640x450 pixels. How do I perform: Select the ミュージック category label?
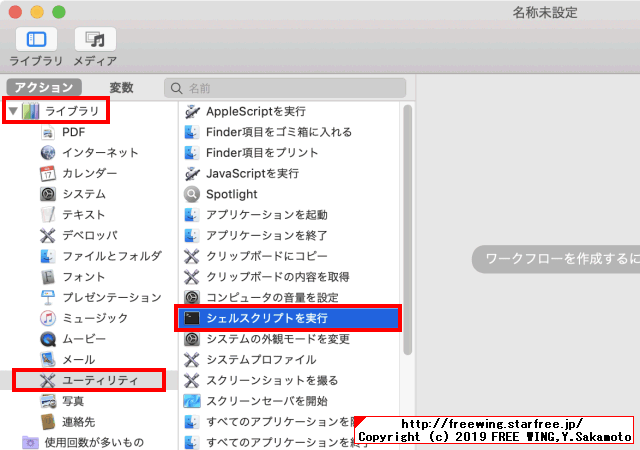pos(95,318)
